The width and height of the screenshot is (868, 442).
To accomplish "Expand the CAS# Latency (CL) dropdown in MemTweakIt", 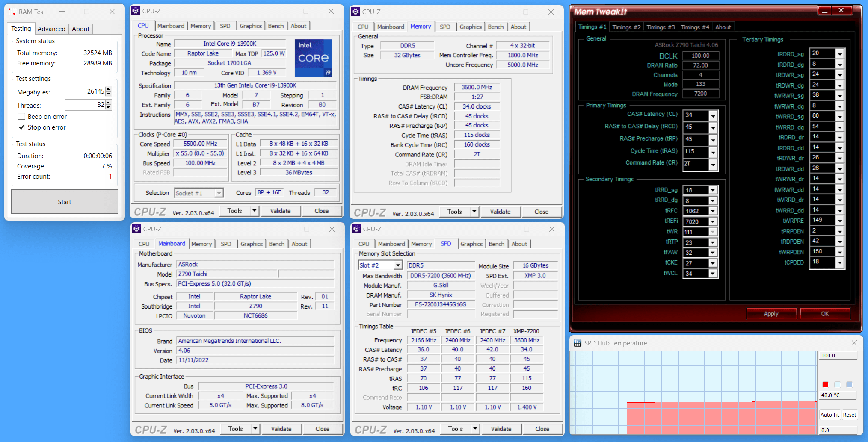I will click(x=713, y=115).
